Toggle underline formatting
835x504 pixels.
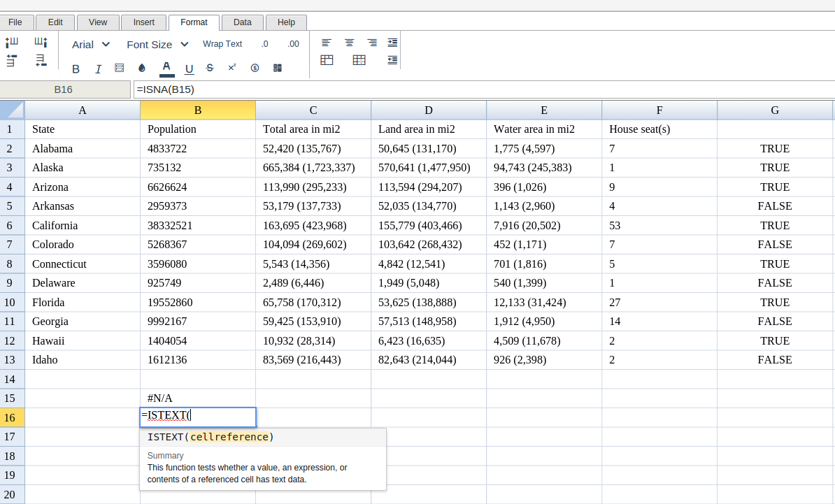tap(189, 69)
